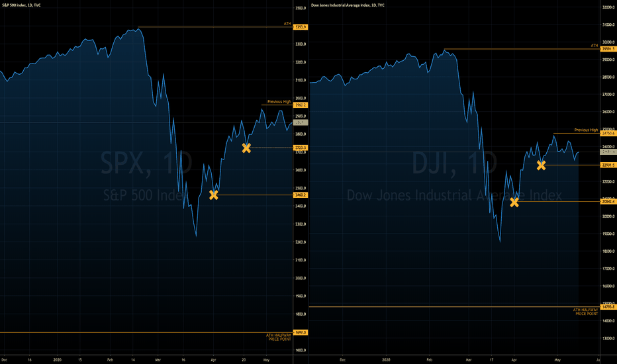Click the lower X marker on SPX chart

tap(214, 195)
